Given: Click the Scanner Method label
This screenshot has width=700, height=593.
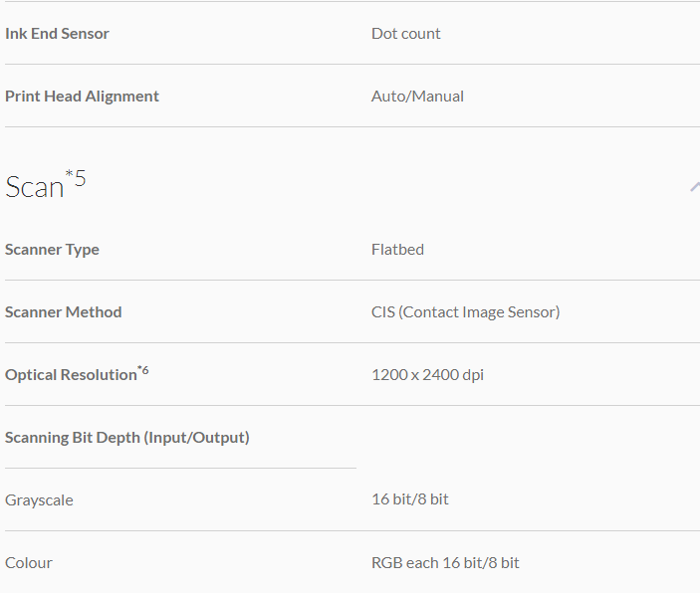Looking at the screenshot, I should [x=63, y=312].
